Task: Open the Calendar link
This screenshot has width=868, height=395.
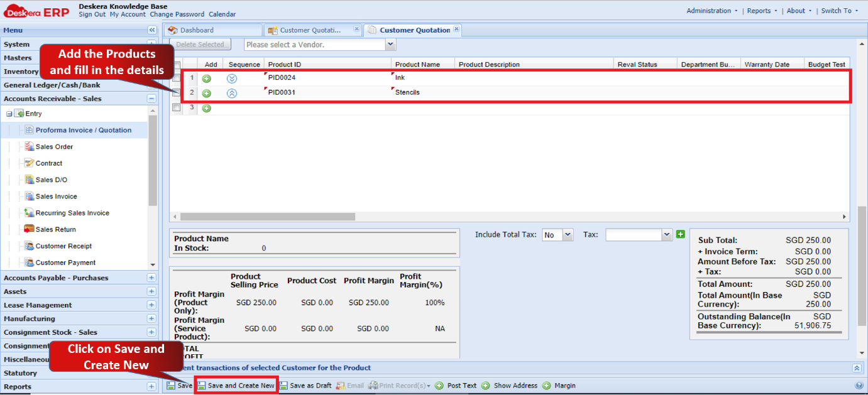Action: click(222, 14)
